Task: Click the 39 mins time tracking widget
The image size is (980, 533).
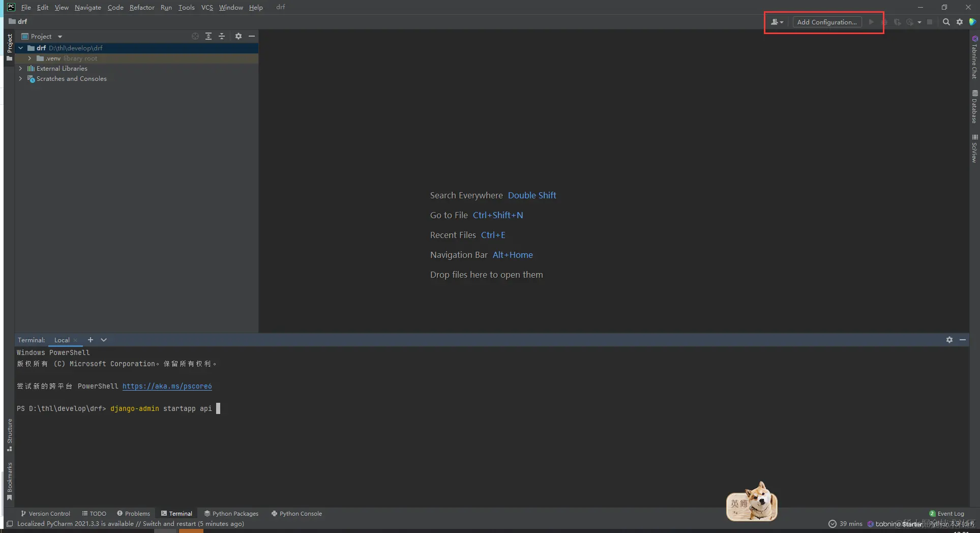Action: 845,524
